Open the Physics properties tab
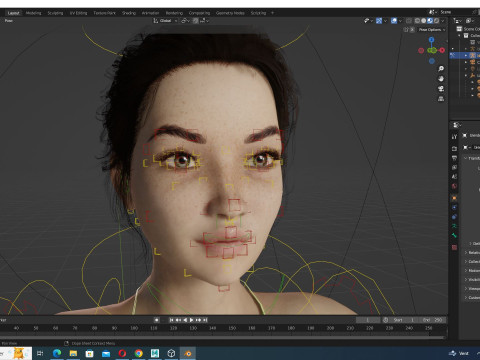The image size is (480, 360). click(454, 207)
